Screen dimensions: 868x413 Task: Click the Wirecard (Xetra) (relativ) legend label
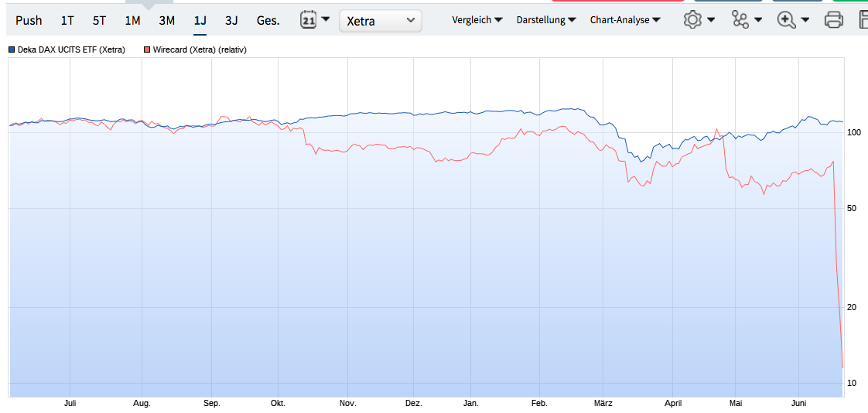click(x=200, y=49)
